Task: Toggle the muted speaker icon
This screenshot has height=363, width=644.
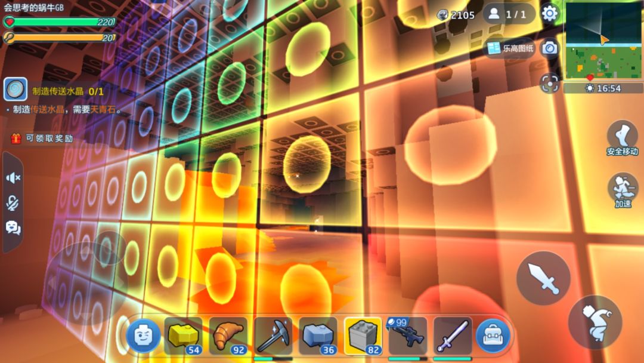Action: pos(13,177)
